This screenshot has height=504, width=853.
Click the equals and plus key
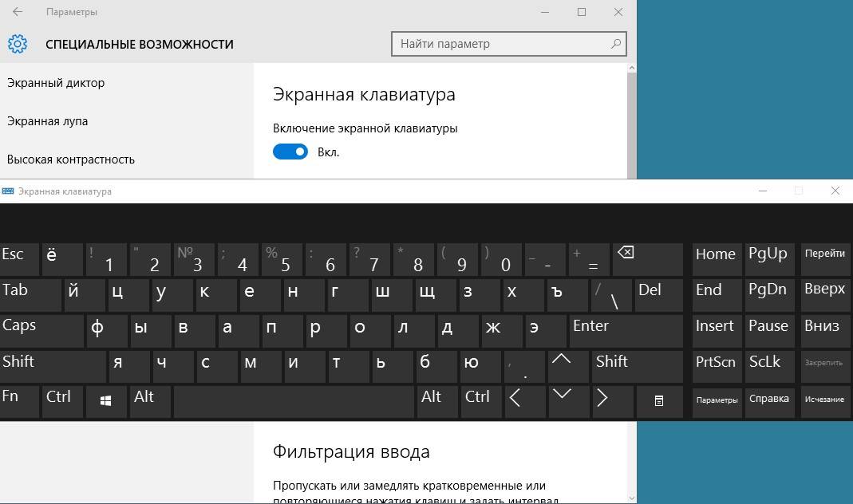pos(589,259)
